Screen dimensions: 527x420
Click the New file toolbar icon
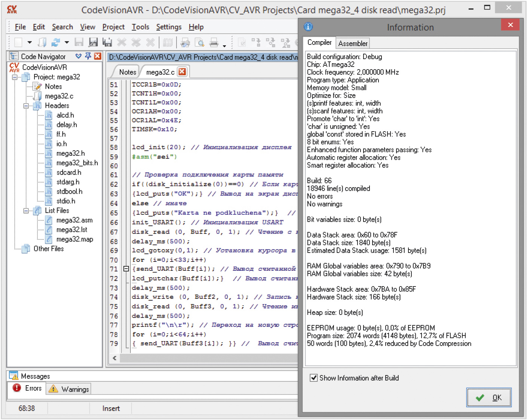[x=18, y=43]
